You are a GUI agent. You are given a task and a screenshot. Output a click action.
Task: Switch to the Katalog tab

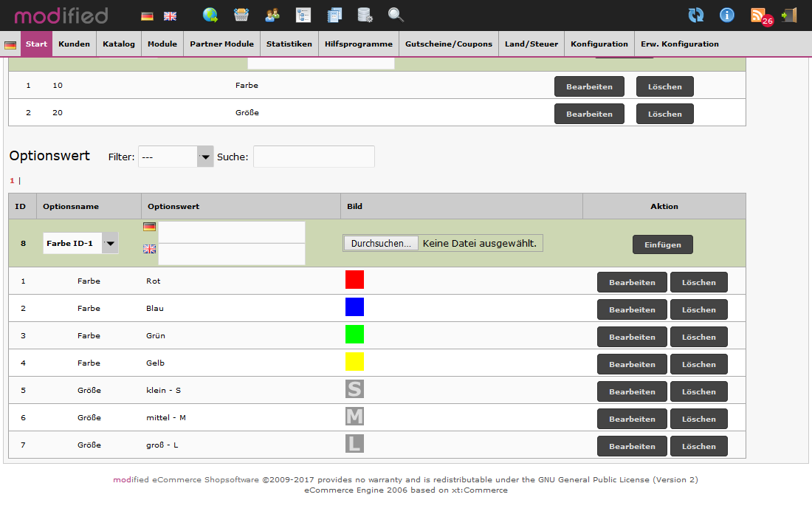118,44
